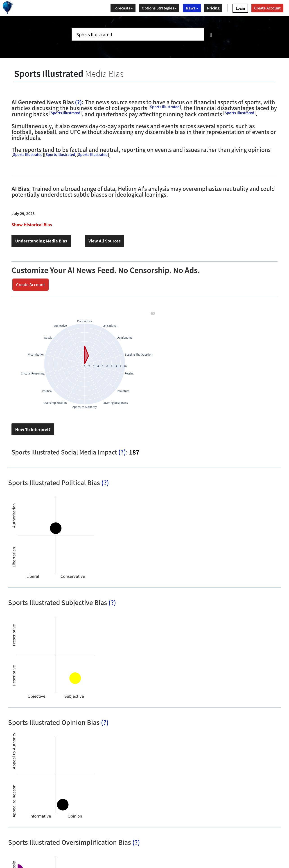Viewport: 289px width, 868px height.
Task: Click the Helium balloon logo icon
Action: [7, 7]
